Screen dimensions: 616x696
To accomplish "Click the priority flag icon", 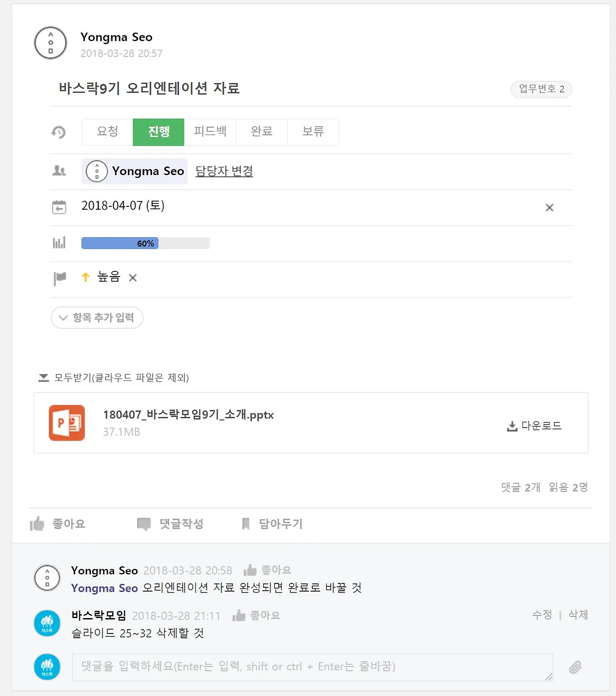I will pyautogui.click(x=60, y=278).
